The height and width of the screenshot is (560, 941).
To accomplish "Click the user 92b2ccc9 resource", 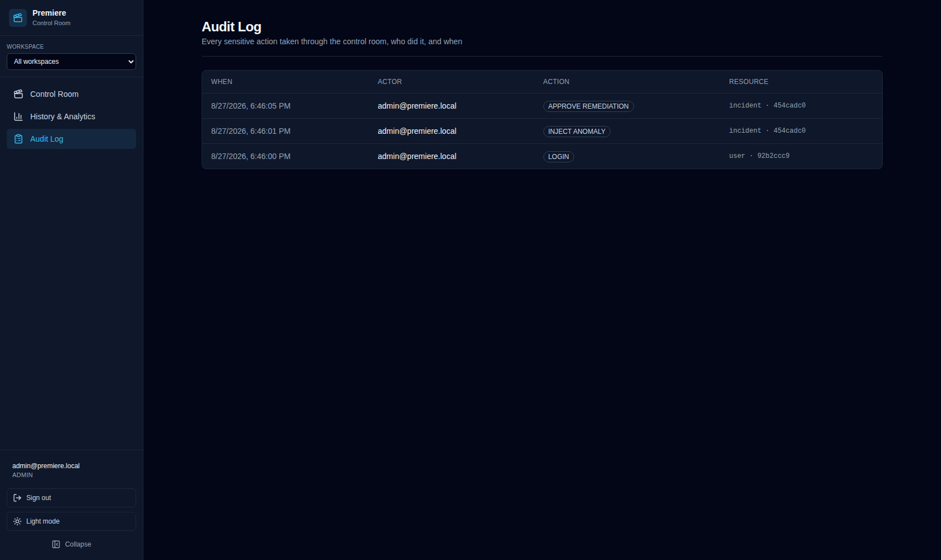I will (759, 156).
